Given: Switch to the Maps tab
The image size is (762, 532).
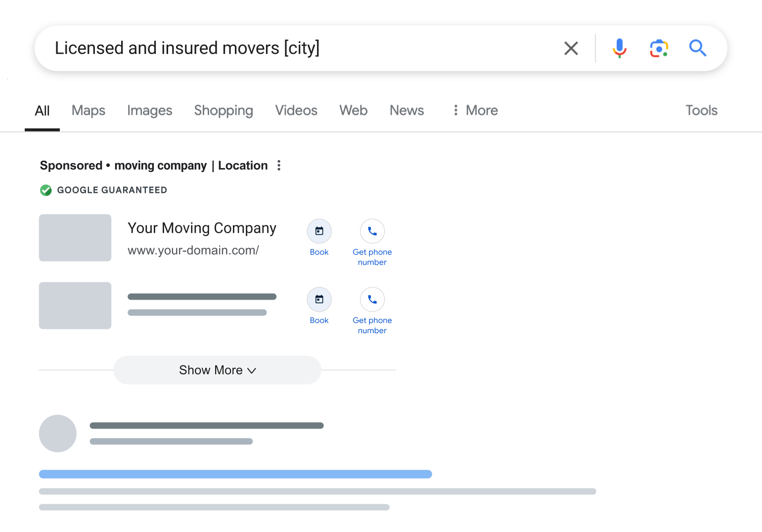Looking at the screenshot, I should [x=89, y=110].
